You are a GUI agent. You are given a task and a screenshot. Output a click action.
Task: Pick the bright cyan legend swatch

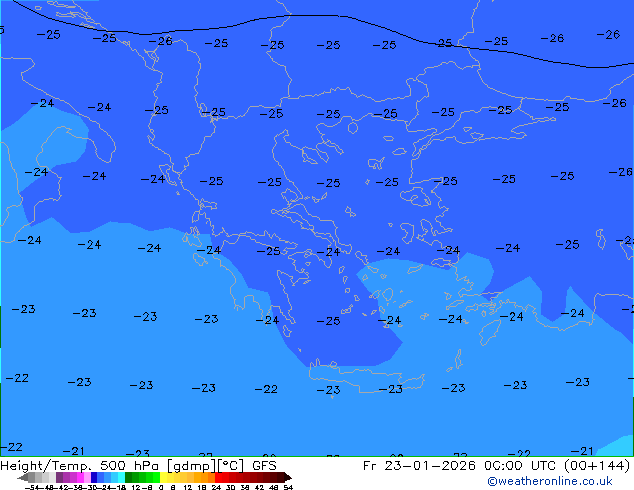pyautogui.click(x=121, y=477)
